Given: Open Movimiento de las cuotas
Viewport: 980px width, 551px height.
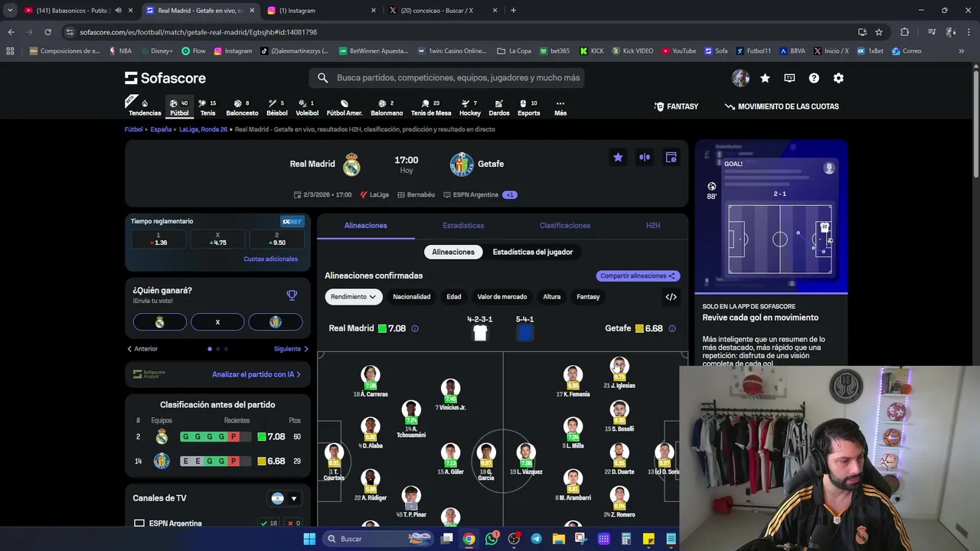Looking at the screenshot, I should click(x=782, y=107).
